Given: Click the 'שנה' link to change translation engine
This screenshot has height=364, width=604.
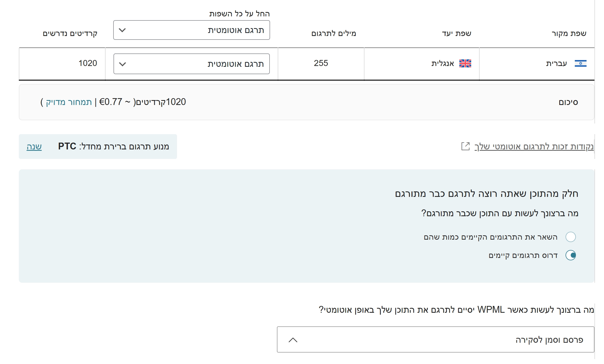Looking at the screenshot, I should coord(34,147).
